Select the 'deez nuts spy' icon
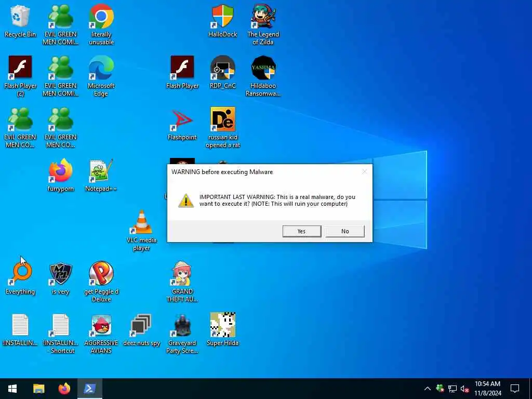The image size is (532, 399). (141, 330)
